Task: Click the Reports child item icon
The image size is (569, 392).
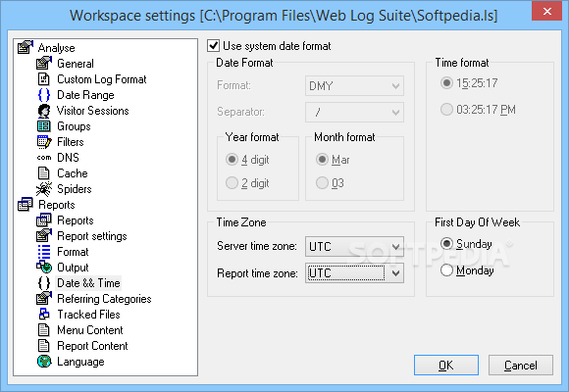Action: pyautogui.click(x=44, y=220)
